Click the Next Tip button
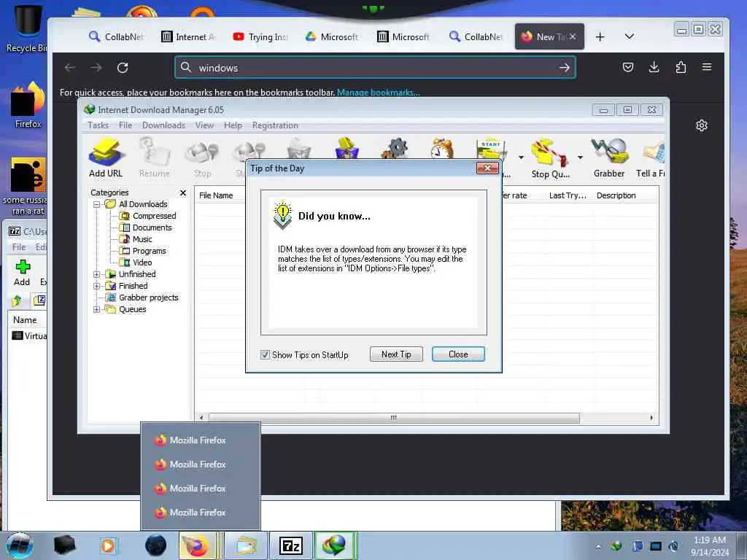This screenshot has width=747, height=560. [396, 354]
